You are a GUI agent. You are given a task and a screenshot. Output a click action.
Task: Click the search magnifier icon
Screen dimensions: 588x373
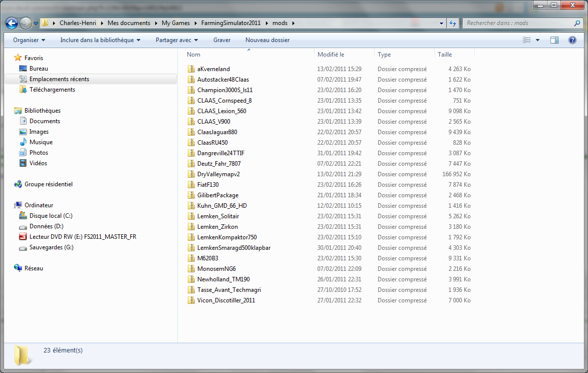click(x=577, y=23)
